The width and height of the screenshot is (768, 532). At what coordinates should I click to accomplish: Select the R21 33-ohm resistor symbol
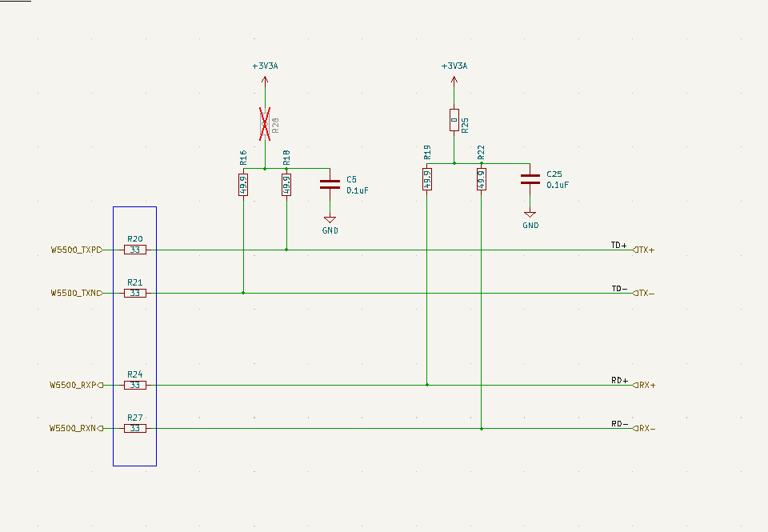[x=135, y=293]
